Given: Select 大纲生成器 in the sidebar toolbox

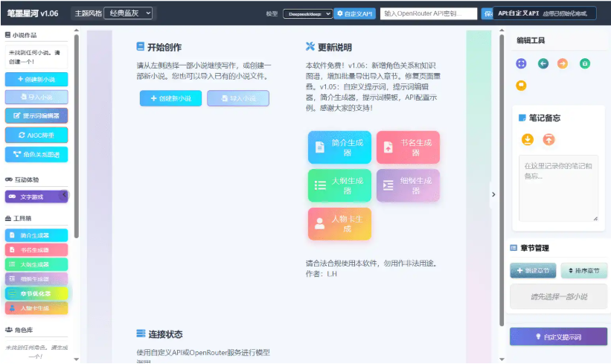Looking at the screenshot, I should point(36,264).
